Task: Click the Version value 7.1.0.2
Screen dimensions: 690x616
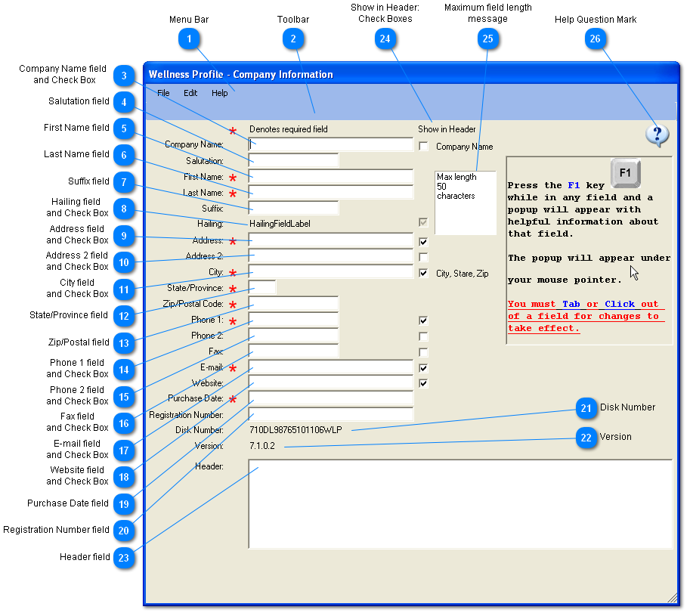Action: click(x=261, y=446)
